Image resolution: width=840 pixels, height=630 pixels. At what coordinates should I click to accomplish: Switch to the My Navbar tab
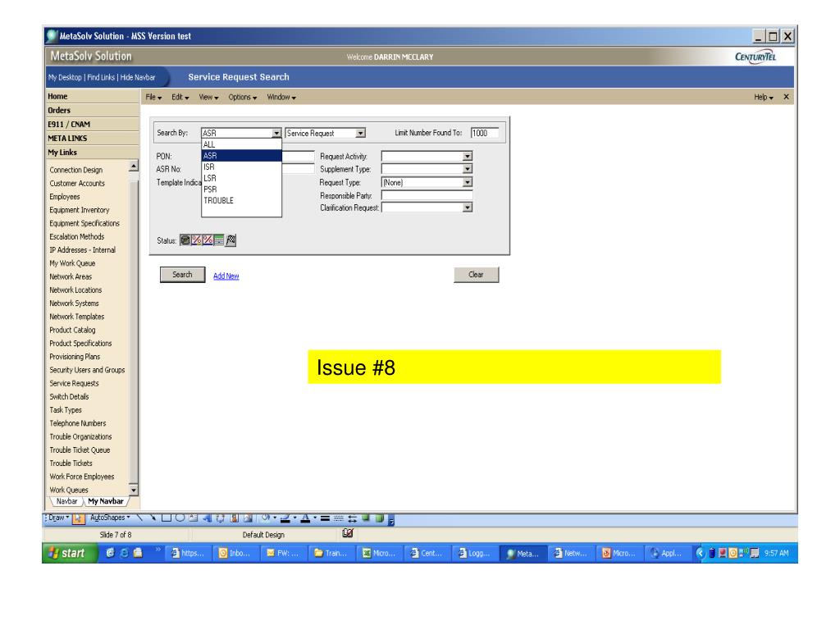coord(106,501)
